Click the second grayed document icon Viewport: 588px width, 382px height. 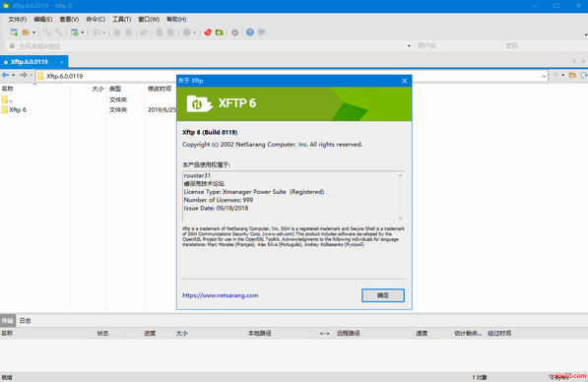[129, 32]
